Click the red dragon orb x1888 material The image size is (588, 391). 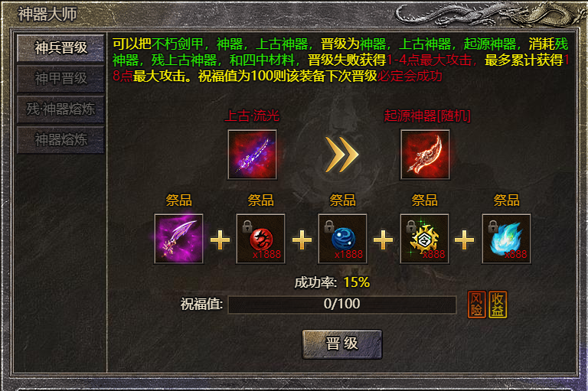[260, 239]
